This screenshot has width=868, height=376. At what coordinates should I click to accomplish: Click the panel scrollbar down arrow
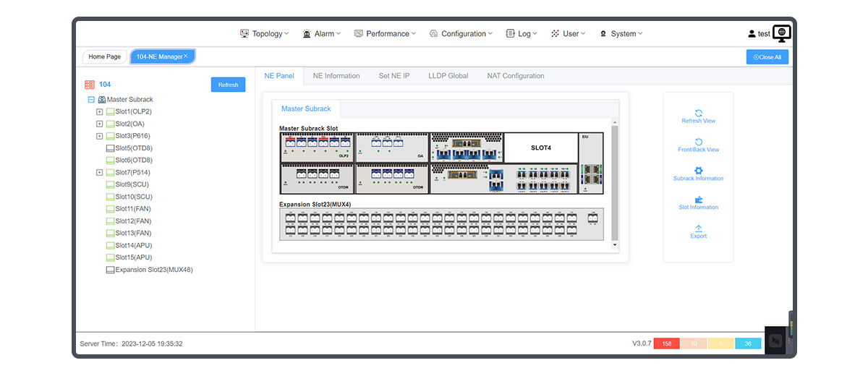(x=615, y=245)
